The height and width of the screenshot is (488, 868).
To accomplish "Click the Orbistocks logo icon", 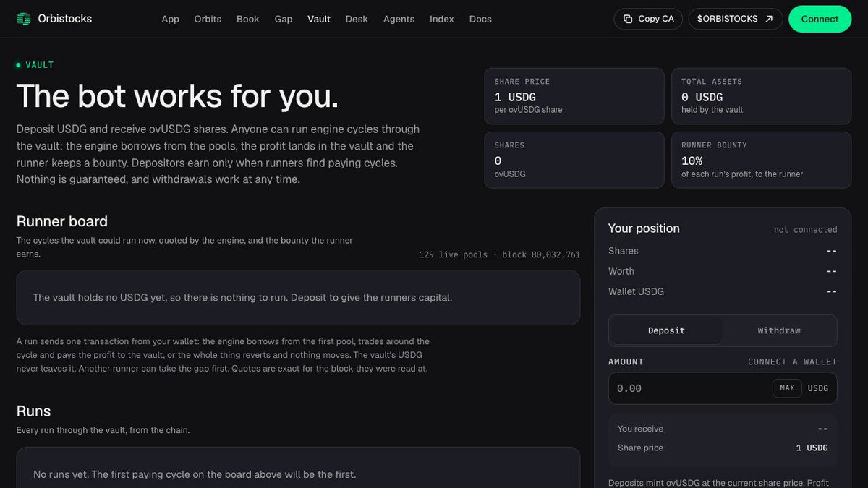I will pos(24,19).
